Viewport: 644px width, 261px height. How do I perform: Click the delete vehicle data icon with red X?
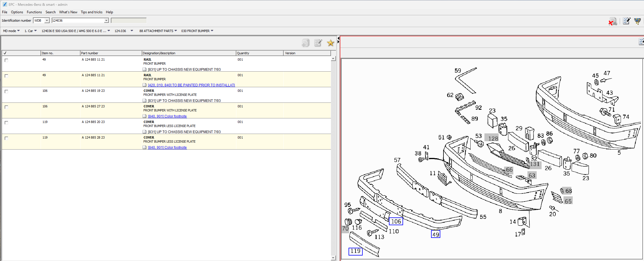(612, 22)
